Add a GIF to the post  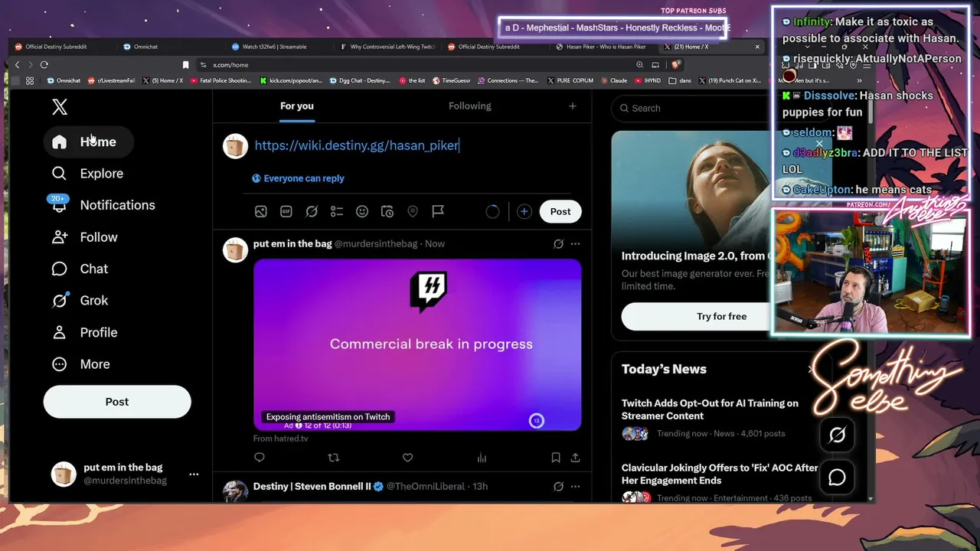tap(286, 211)
